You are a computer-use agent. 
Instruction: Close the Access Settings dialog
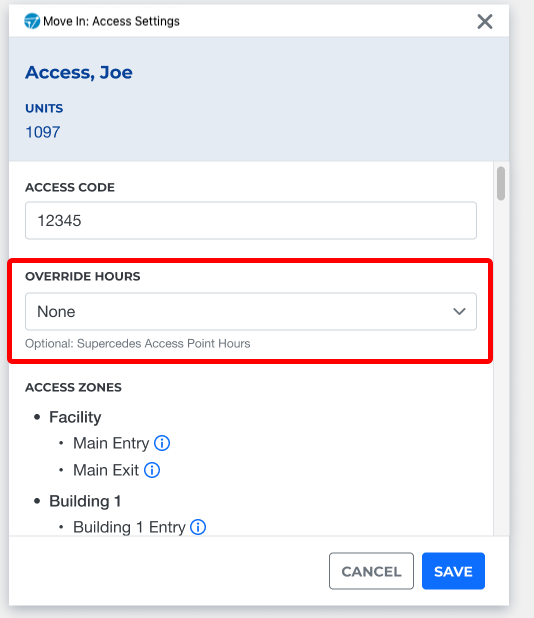(485, 22)
